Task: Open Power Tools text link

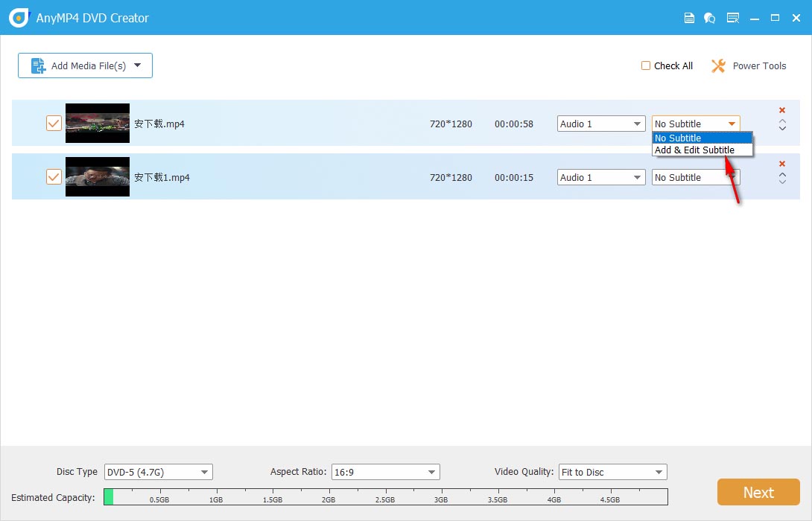Action: (x=759, y=65)
